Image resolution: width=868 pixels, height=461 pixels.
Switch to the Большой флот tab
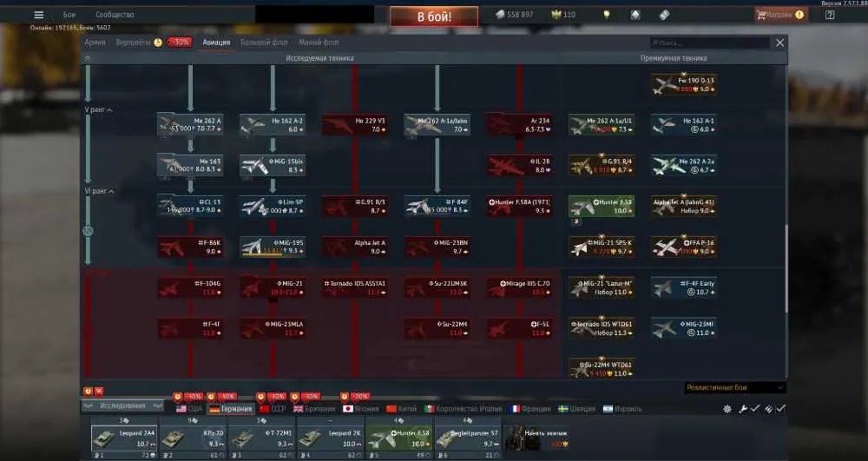[x=265, y=43]
